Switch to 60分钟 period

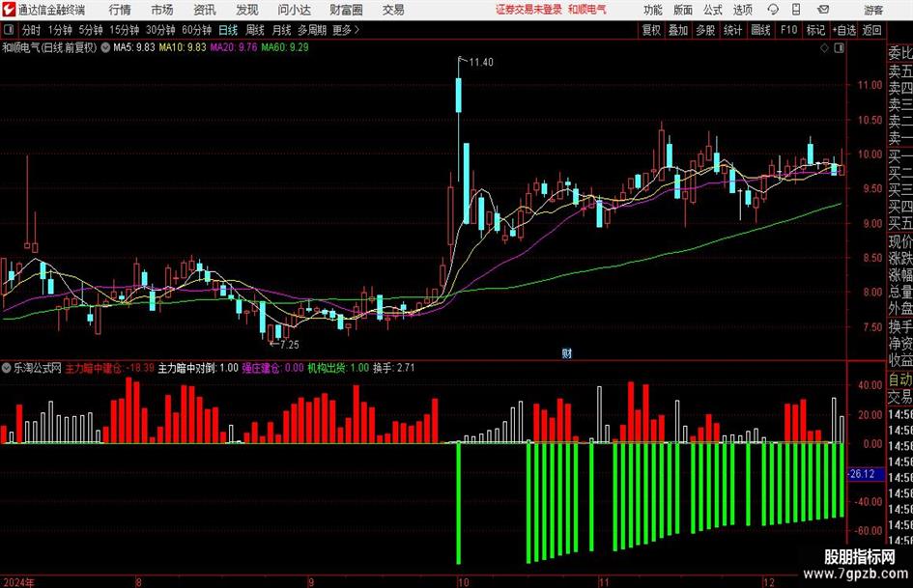[x=196, y=30]
